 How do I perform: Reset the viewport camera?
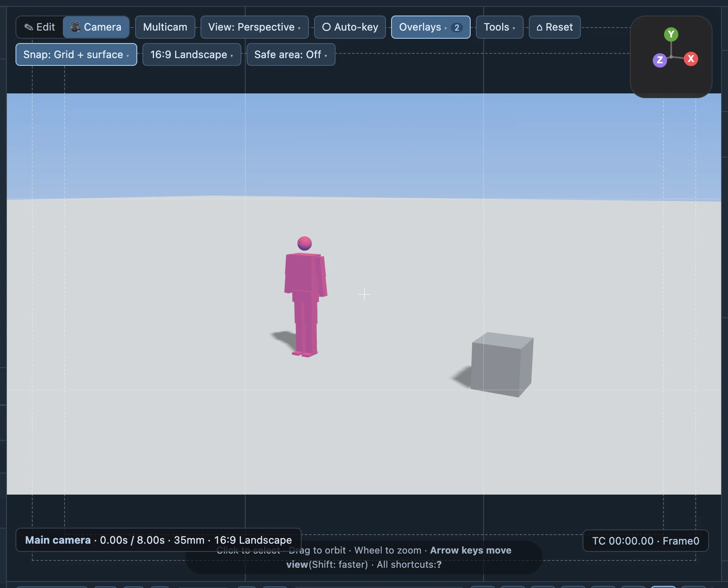click(555, 27)
